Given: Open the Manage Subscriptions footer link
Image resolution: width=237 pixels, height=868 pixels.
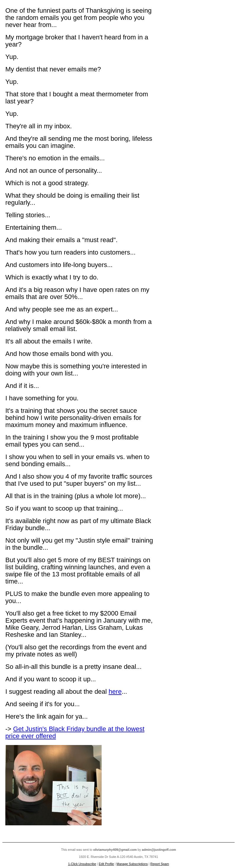Looking at the screenshot, I should click(132, 864).
